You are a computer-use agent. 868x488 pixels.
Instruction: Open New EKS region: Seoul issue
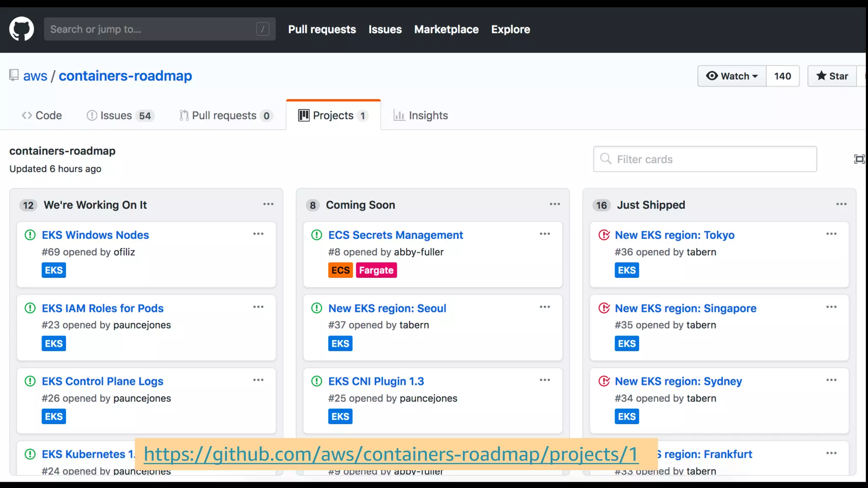click(387, 308)
